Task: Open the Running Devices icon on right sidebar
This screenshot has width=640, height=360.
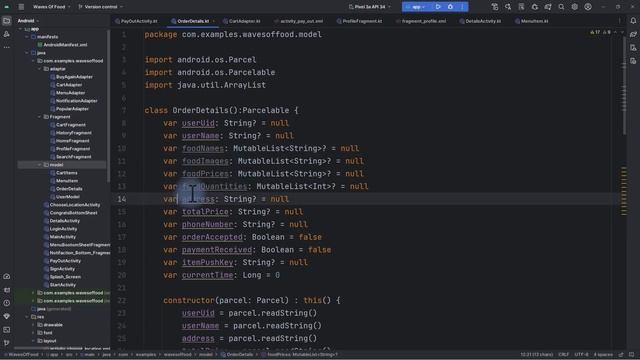Action: point(633,61)
